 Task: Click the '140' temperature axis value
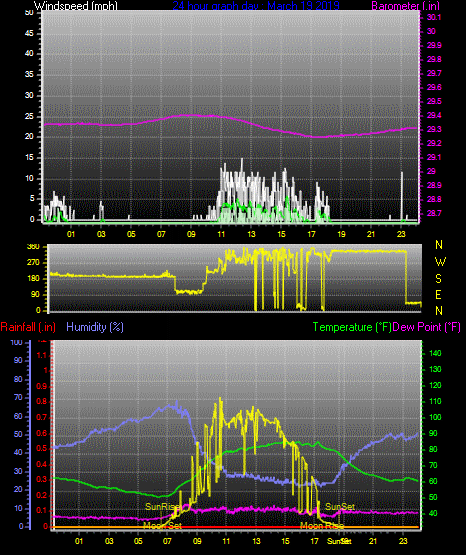[435, 353]
